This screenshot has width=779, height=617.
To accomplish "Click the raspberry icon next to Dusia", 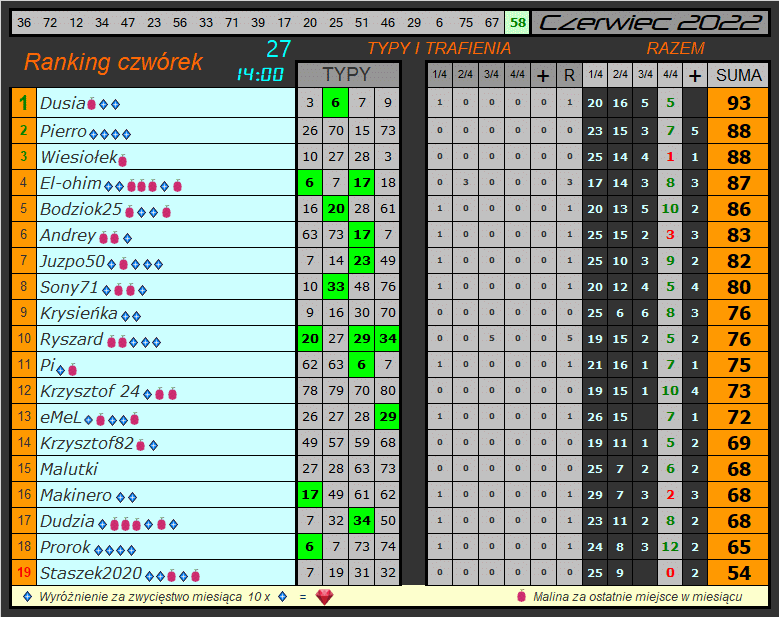I will point(91,104).
